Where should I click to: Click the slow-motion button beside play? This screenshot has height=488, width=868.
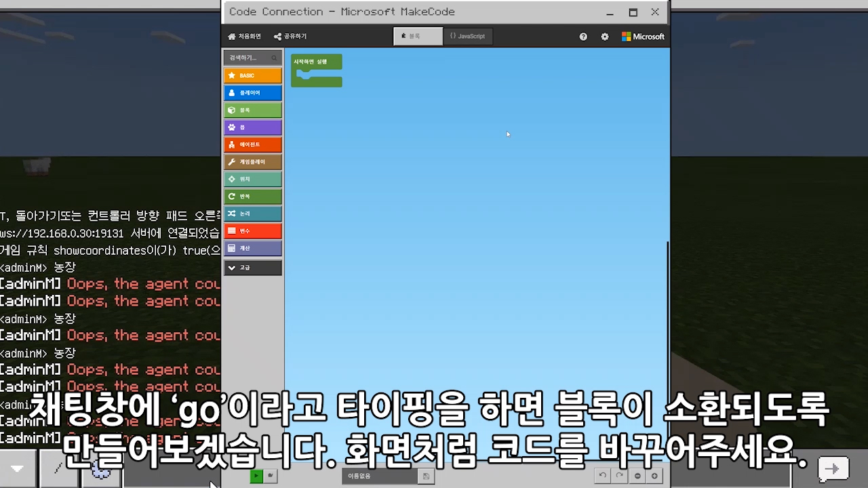coord(271,476)
